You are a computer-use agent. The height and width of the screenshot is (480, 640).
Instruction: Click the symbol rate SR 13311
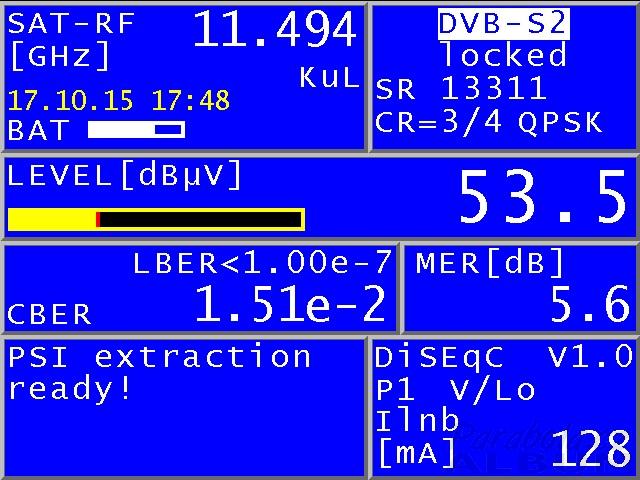[x=461, y=88]
